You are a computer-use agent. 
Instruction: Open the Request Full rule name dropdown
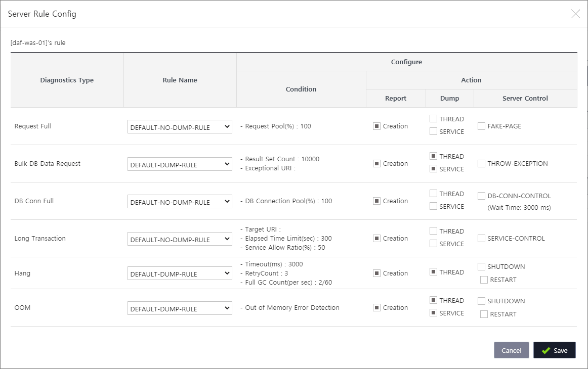click(x=180, y=126)
